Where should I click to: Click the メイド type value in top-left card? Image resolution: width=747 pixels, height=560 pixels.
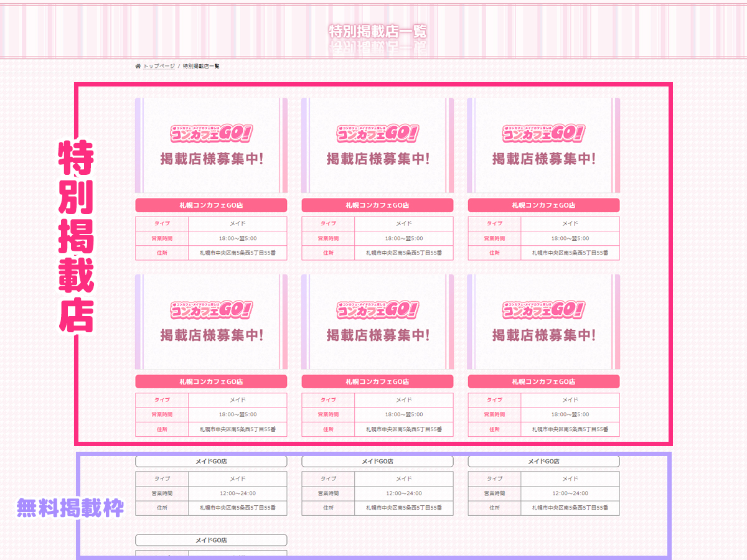(238, 224)
